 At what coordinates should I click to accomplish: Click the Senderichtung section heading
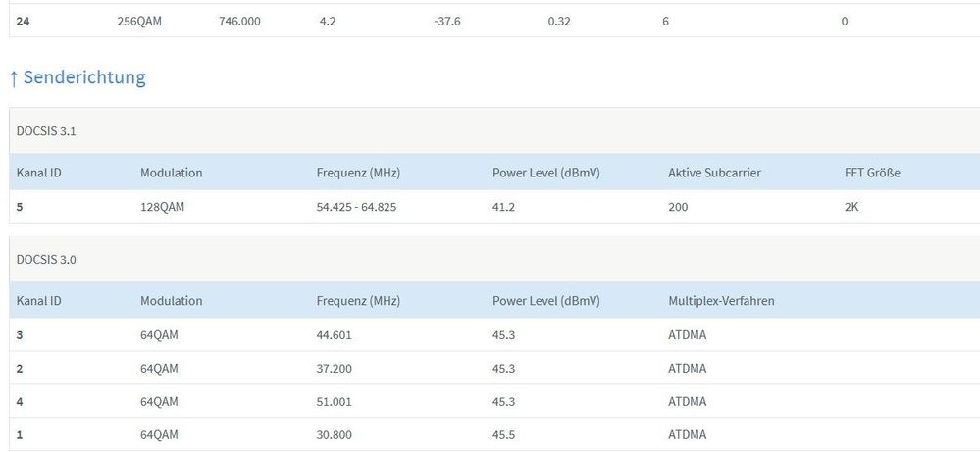(x=84, y=78)
